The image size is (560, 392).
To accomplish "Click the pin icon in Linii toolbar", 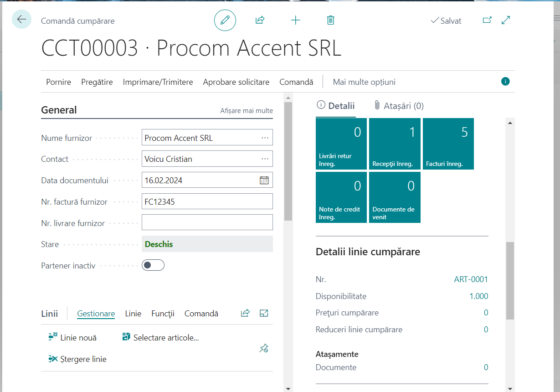I will (264, 349).
